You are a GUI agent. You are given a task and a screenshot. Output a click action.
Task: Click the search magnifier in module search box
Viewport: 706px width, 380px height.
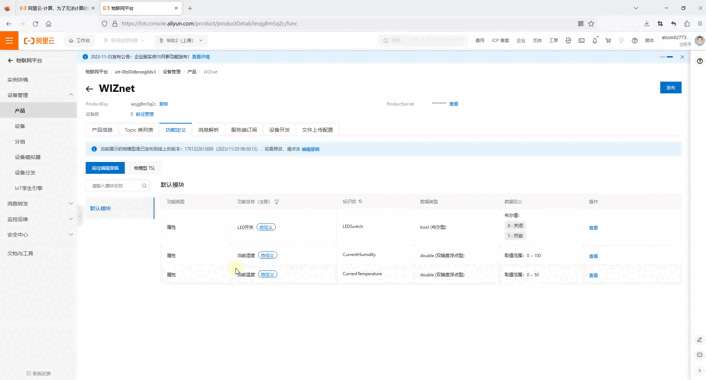pos(144,185)
